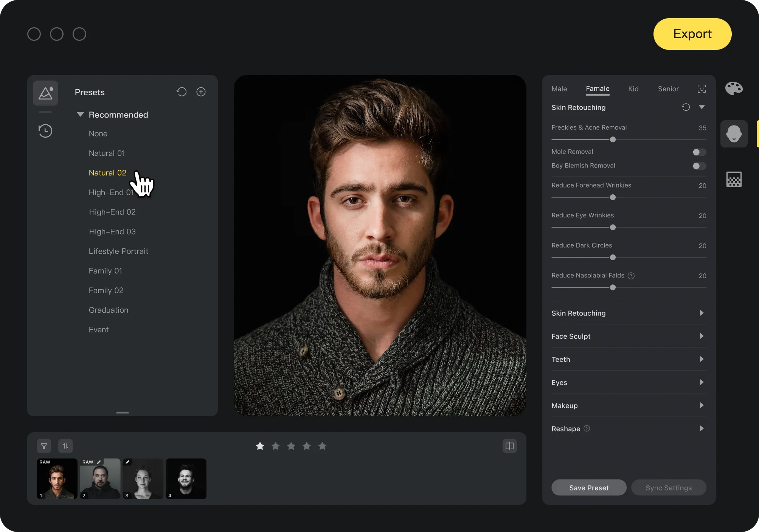759x532 pixels.
Task: Click the add preset plus icon
Action: [201, 92]
